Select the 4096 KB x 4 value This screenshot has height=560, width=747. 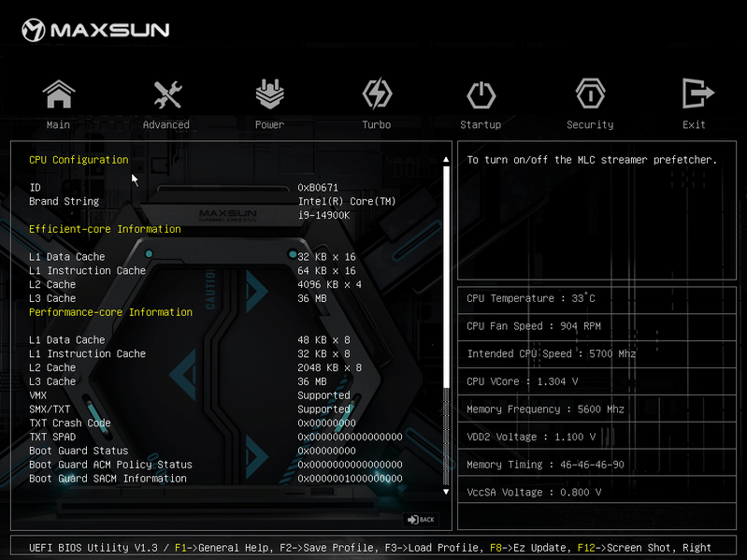point(329,285)
